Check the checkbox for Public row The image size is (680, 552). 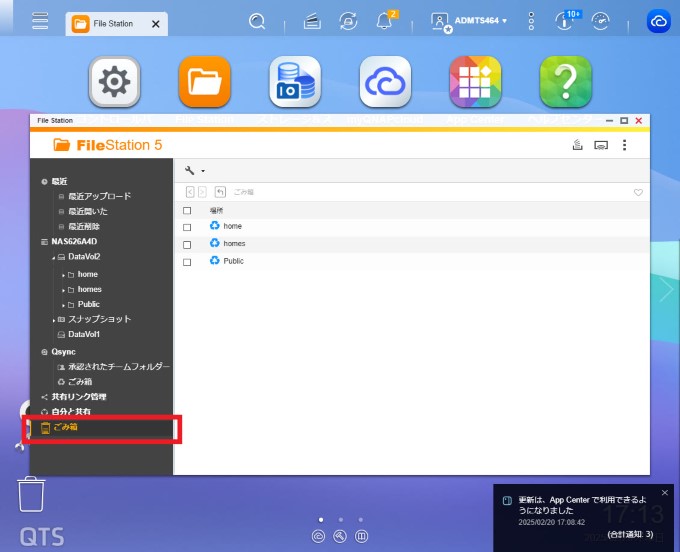(187, 262)
